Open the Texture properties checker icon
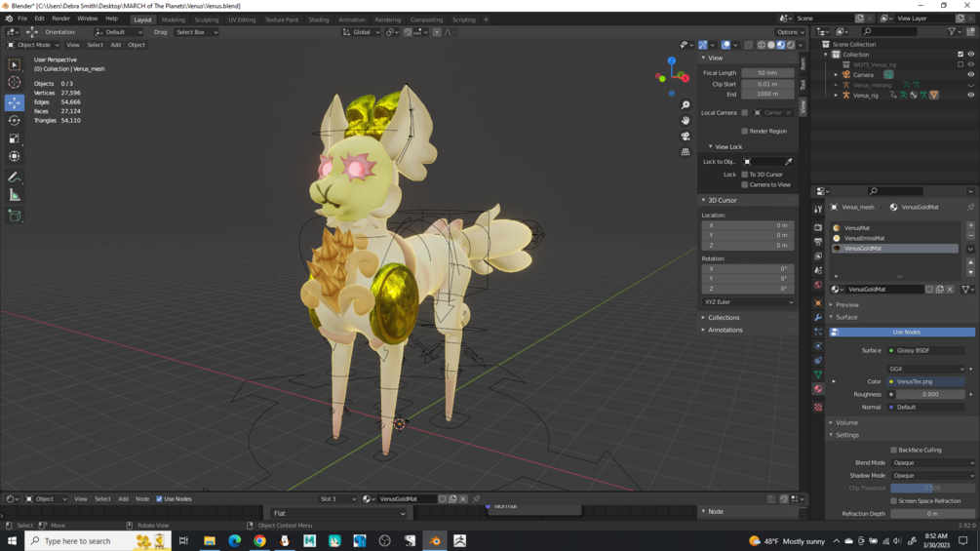The height and width of the screenshot is (551, 980). 818,407
